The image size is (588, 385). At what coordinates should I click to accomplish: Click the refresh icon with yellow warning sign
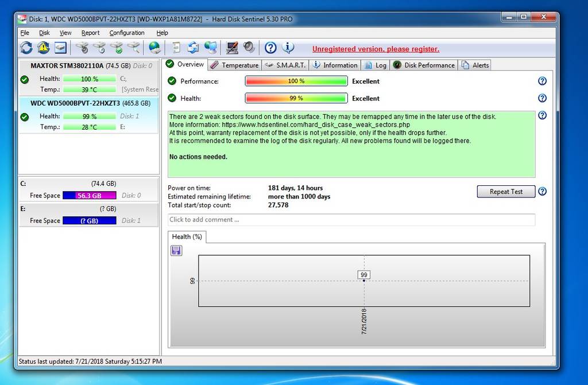(44, 48)
